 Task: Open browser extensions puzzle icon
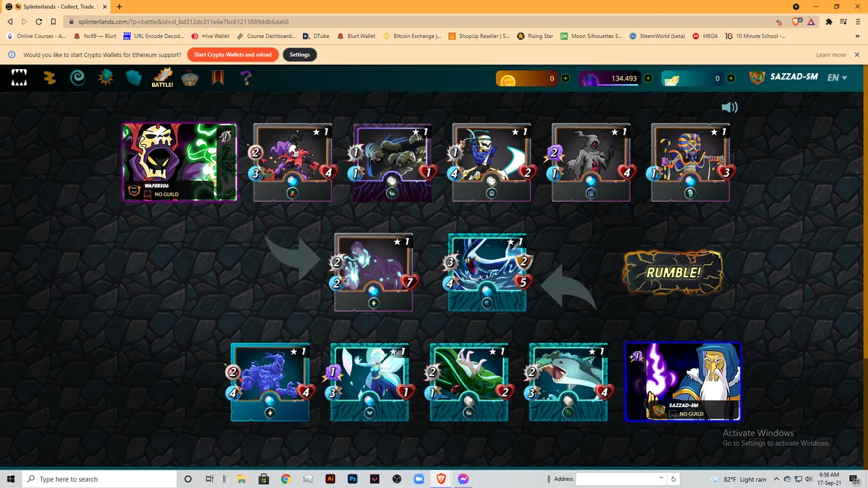(x=829, y=22)
